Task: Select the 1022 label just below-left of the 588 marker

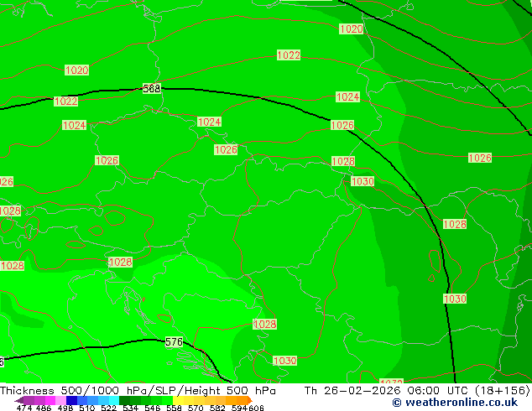Action: [x=65, y=101]
